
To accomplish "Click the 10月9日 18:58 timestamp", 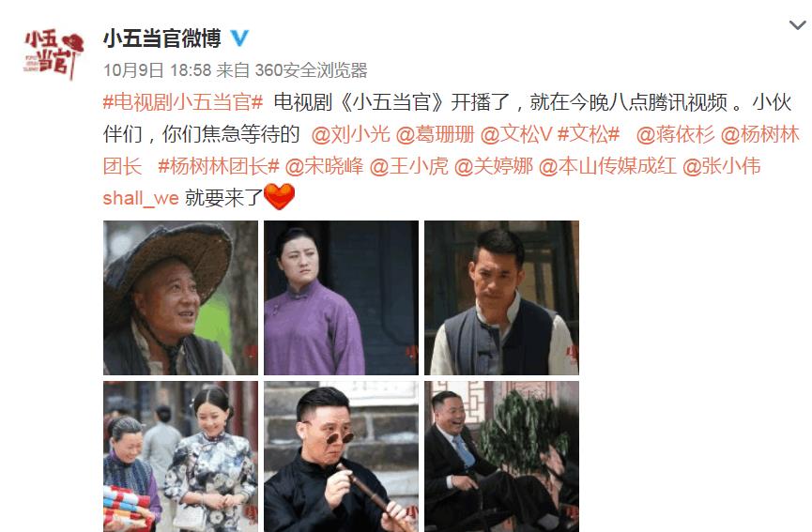I will (x=158, y=69).
